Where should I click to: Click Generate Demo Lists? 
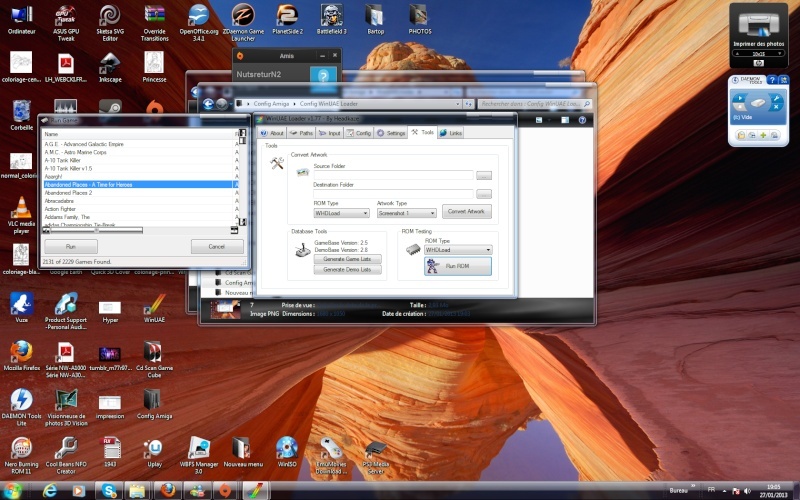[x=347, y=269]
